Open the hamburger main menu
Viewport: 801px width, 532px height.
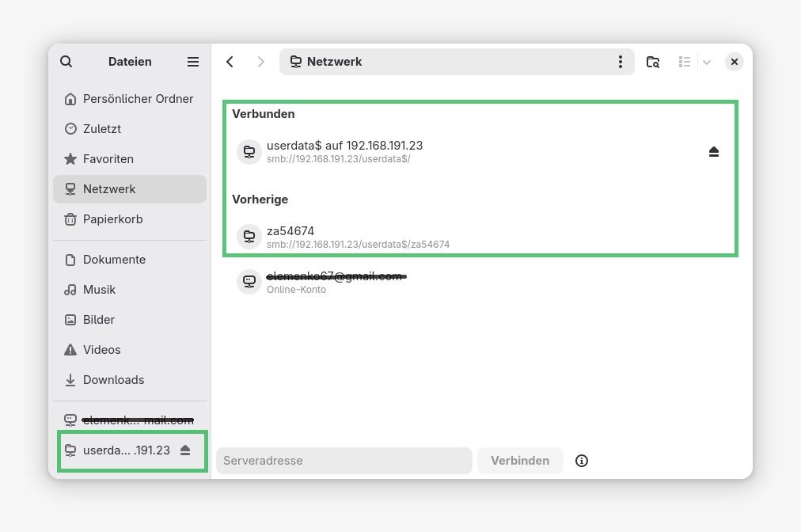tap(192, 62)
